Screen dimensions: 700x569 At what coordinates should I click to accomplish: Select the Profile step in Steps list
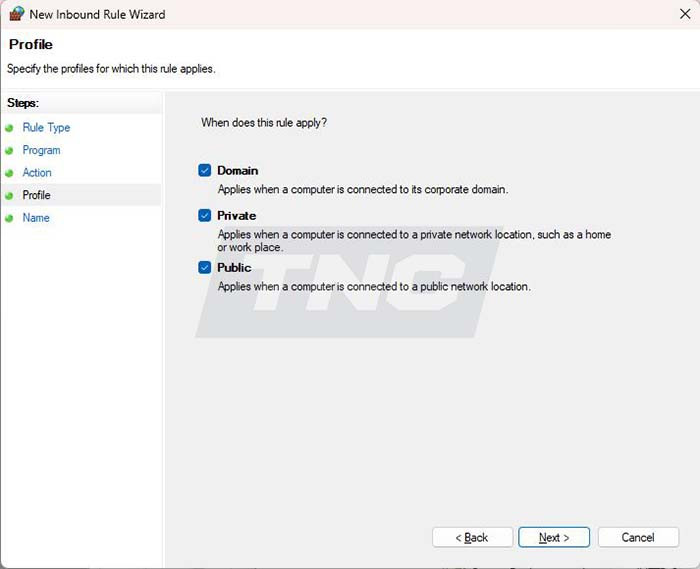37,195
